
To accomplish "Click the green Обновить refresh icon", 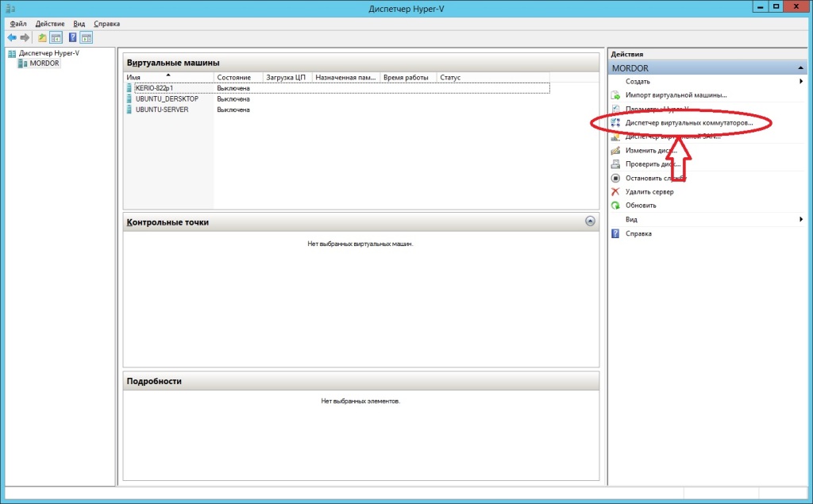I will point(615,205).
